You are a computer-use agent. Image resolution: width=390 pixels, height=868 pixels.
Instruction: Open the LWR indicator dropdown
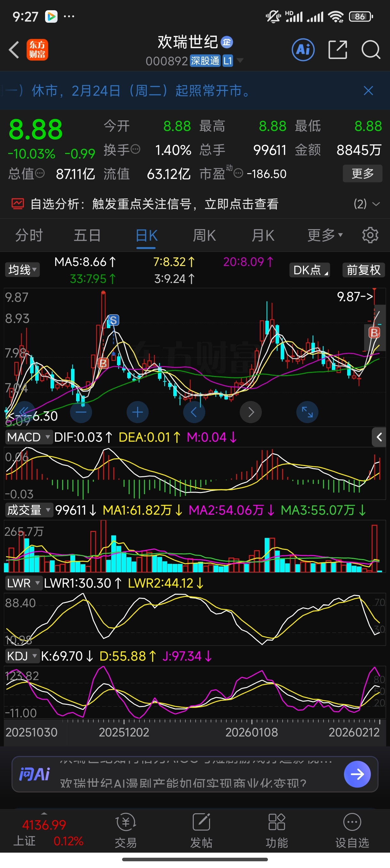click(x=24, y=583)
